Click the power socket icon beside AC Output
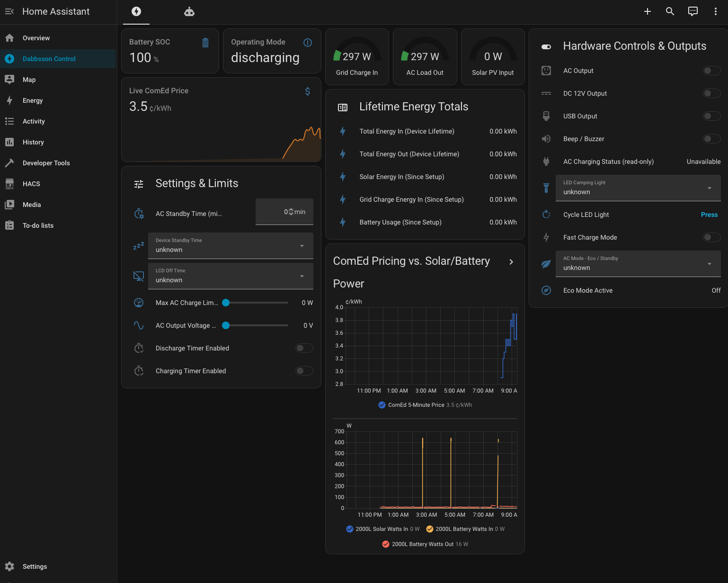This screenshot has width=728, height=583. tap(546, 71)
